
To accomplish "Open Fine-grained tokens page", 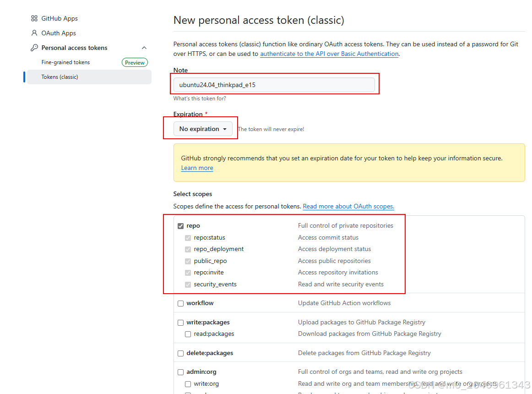I will [x=65, y=62].
